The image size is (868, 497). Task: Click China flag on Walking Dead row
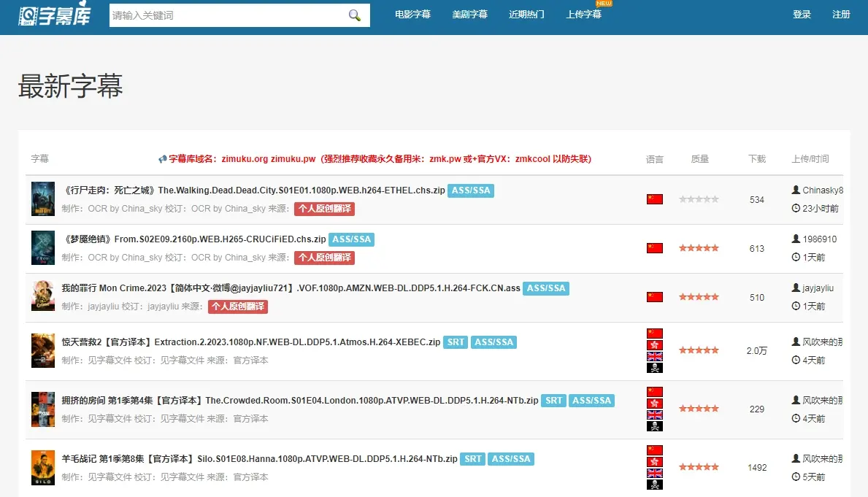point(654,199)
